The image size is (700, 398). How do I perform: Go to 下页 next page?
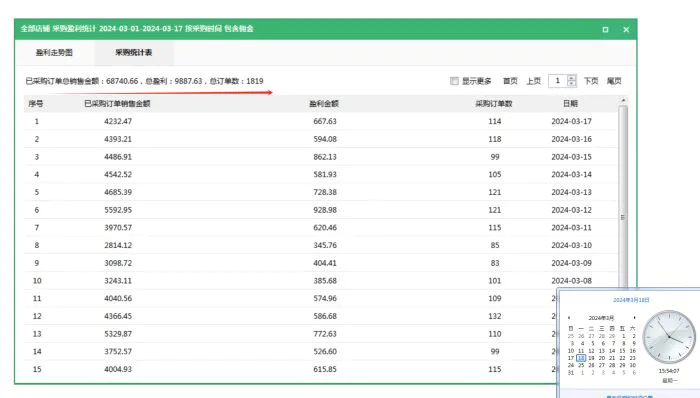(x=591, y=81)
